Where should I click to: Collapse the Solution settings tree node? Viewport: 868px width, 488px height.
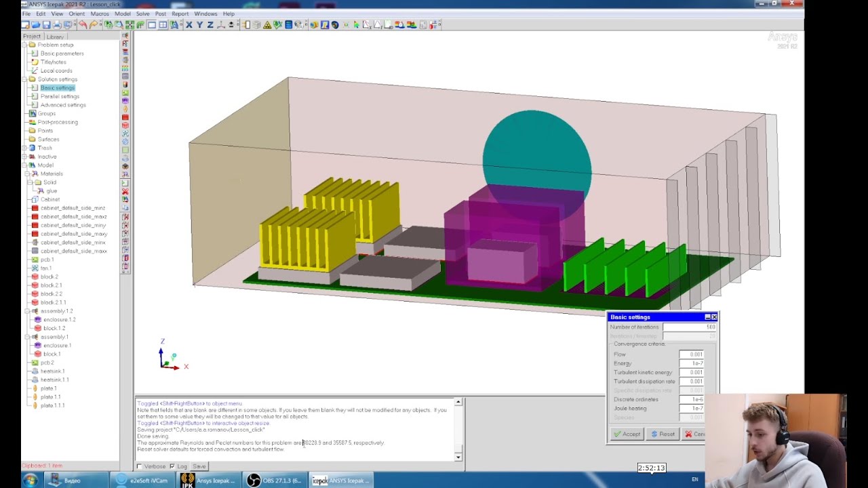(24, 79)
